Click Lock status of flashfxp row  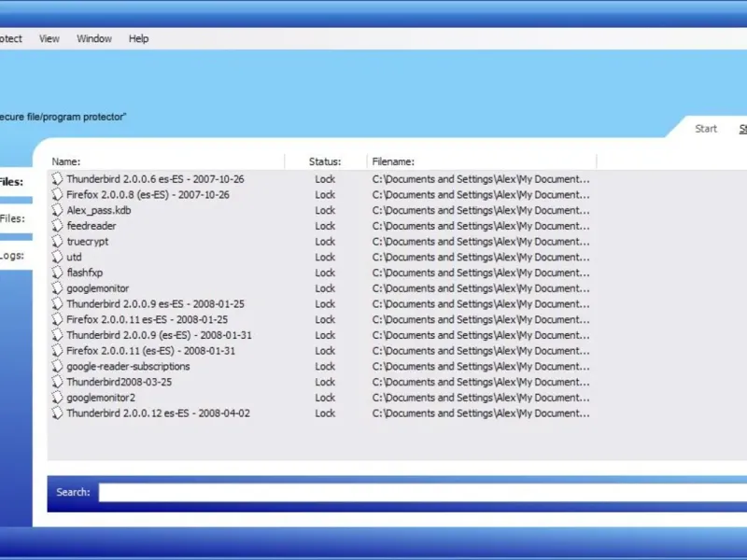[325, 273]
